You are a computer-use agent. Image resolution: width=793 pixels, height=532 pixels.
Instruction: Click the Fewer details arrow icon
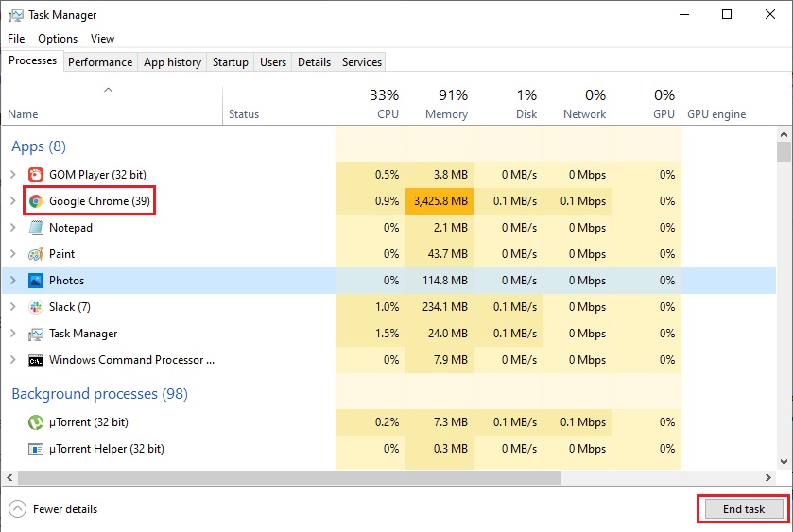pyautogui.click(x=17, y=509)
